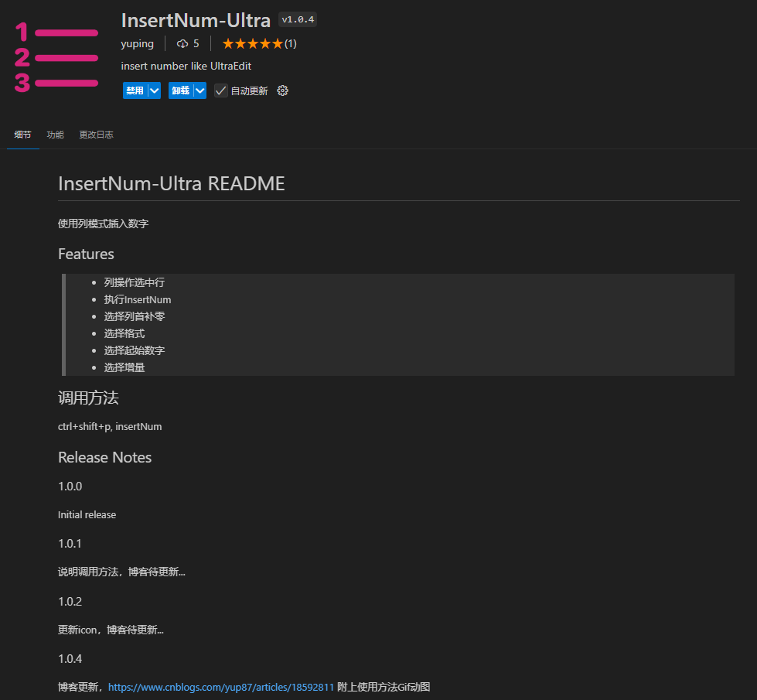Click the 卸载 button
This screenshot has width=757, height=700.
tap(181, 90)
